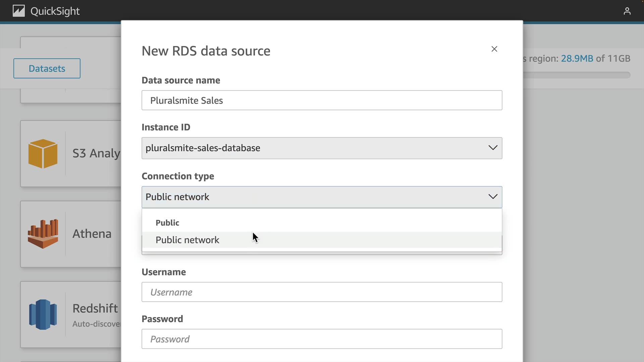Screen dimensions: 644x362
Task: Expand the Instance ID dropdown arrow
Action: 492,148
